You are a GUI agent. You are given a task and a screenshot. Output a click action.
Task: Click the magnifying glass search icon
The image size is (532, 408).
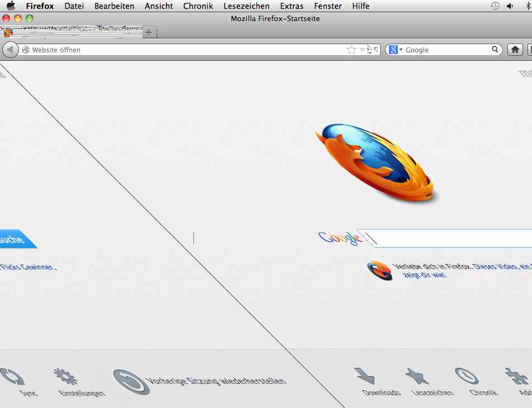pos(495,50)
